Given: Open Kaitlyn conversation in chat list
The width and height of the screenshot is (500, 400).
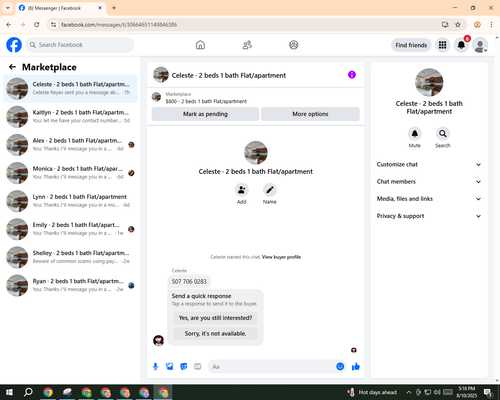Looking at the screenshot, I should point(70,117).
